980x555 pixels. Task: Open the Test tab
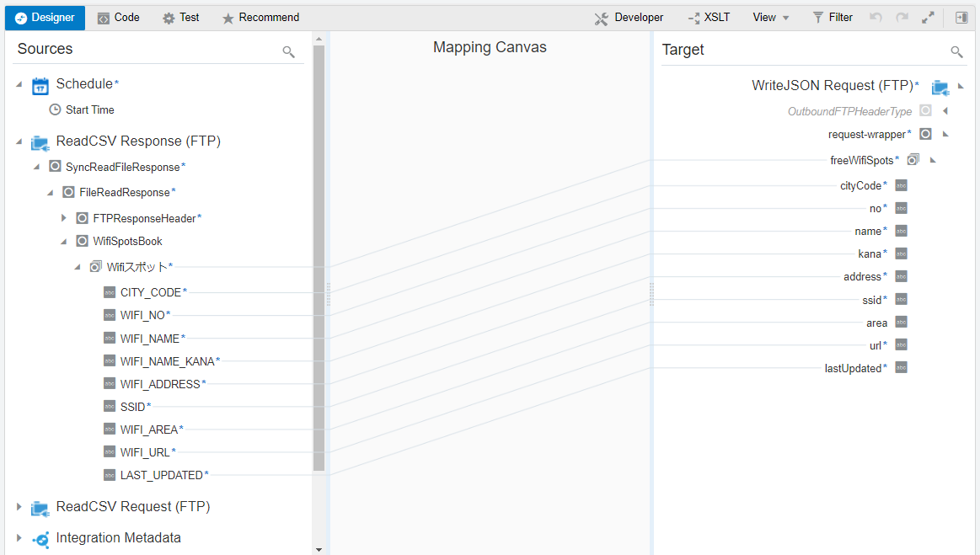[180, 18]
